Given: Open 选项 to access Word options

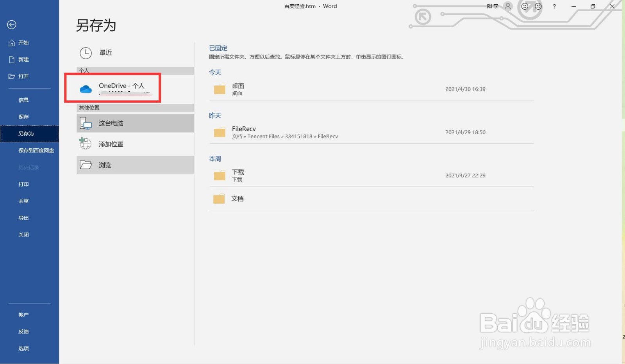Looking at the screenshot, I should tap(23, 348).
